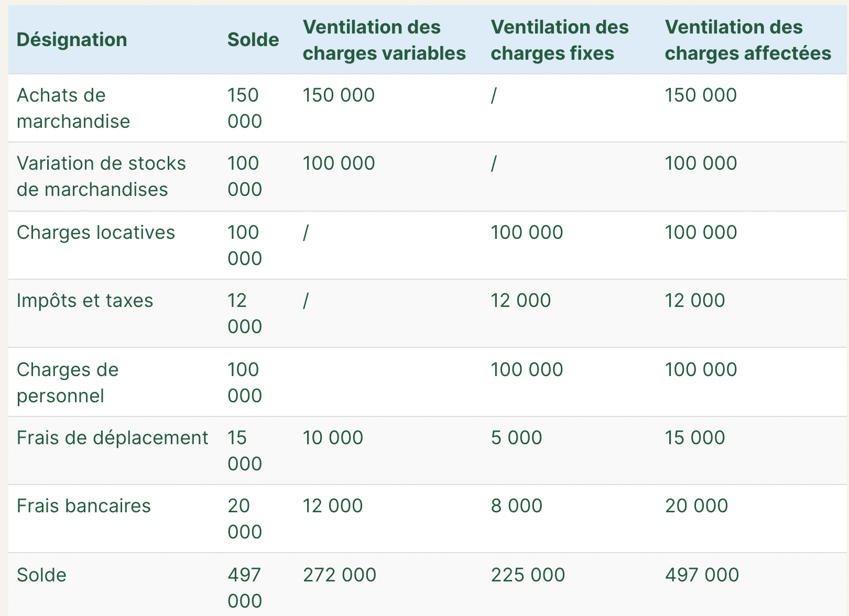Click the 497 000 affected charges total

tap(702, 575)
